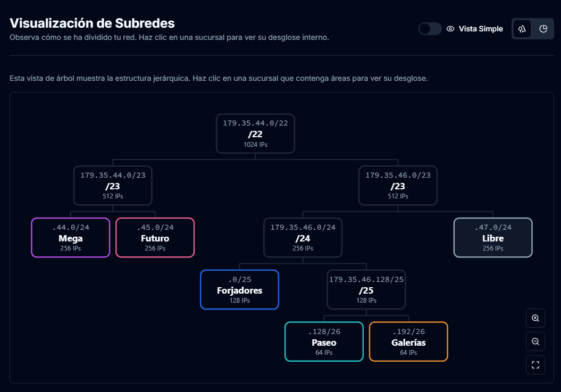Expand the 179.35.44.0/23 subnet branch
This screenshot has height=392, width=561.
(113, 185)
